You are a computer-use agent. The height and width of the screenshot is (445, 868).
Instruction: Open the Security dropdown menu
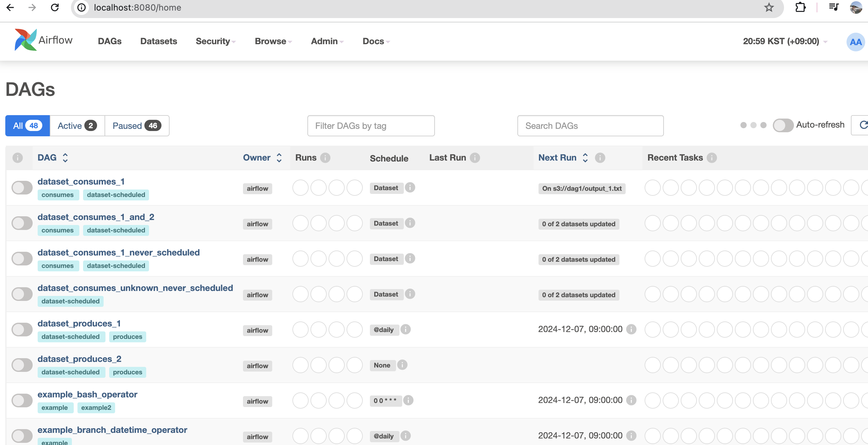[x=216, y=41]
